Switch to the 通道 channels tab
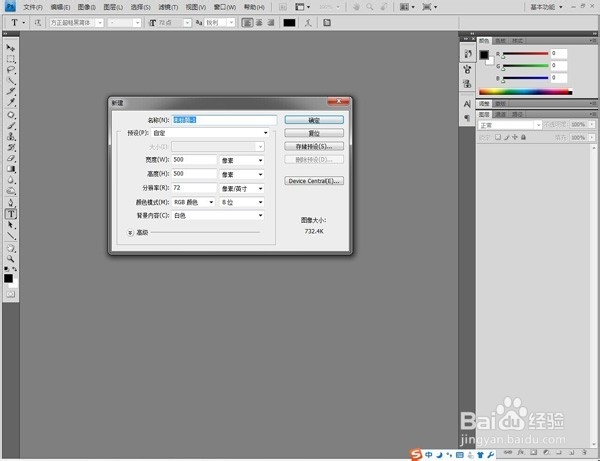The width and height of the screenshot is (600, 461). point(501,114)
